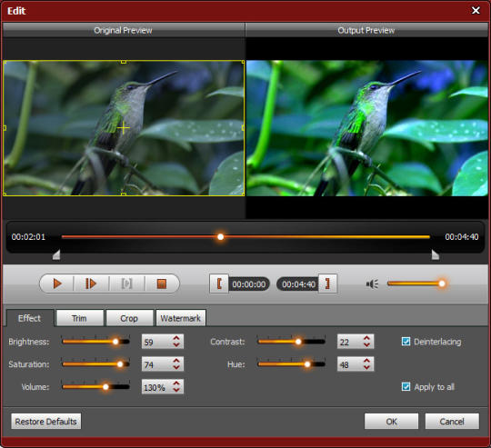The width and height of the screenshot is (491, 448).
Task: Decrease Volume percent with down arrow
Action: 176,390
